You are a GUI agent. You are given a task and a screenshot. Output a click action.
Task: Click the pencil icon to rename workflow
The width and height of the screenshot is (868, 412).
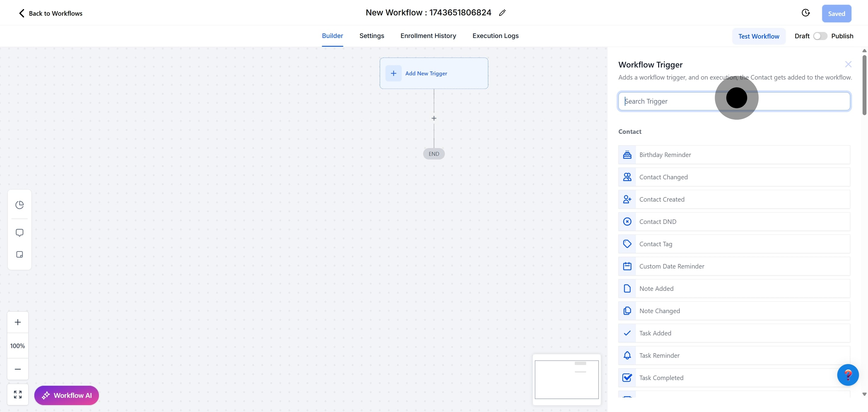point(502,13)
